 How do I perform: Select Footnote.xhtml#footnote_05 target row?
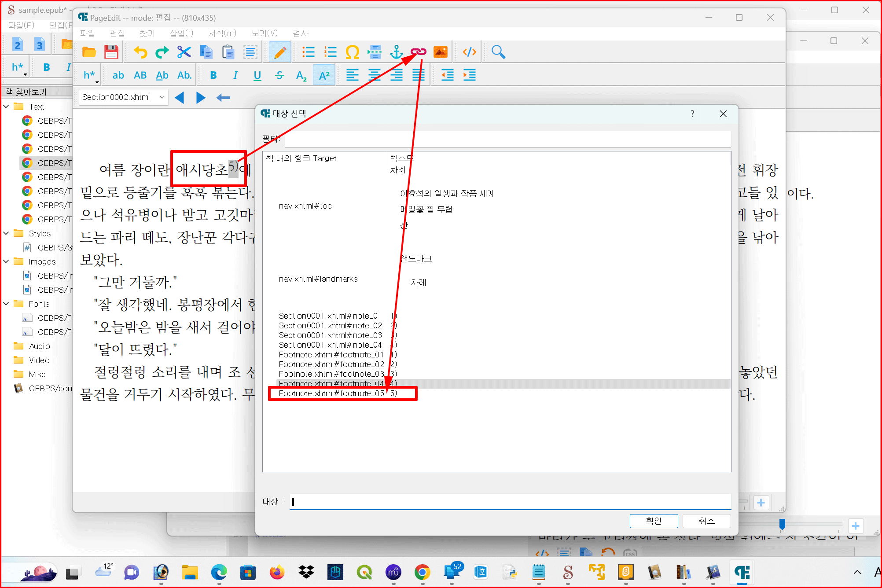pyautogui.click(x=331, y=393)
